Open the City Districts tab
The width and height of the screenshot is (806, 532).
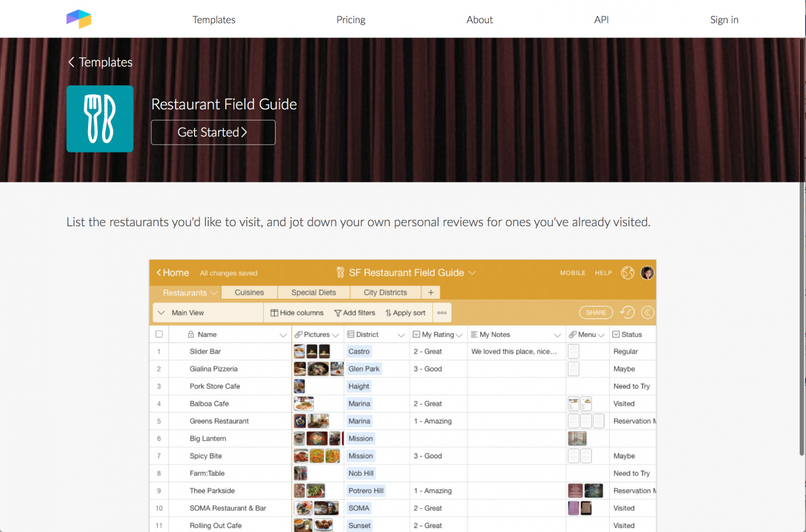(385, 292)
